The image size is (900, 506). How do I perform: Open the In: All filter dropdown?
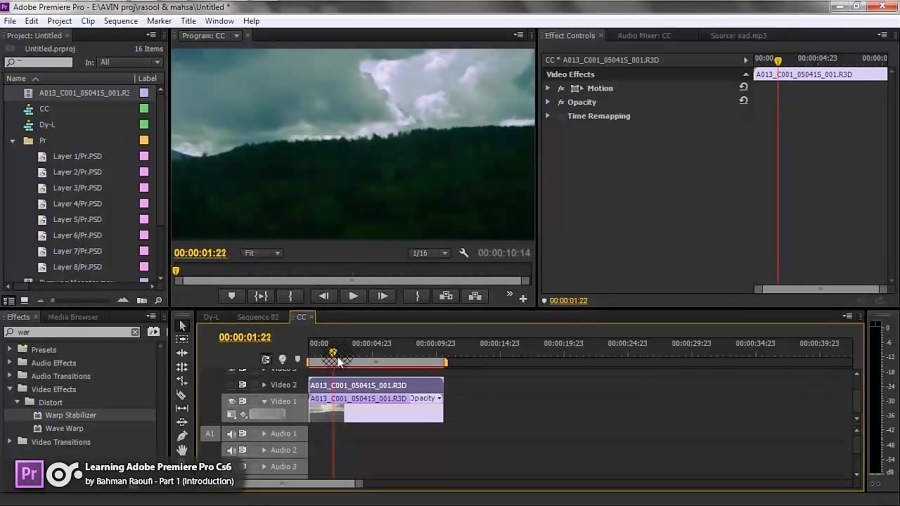coord(130,62)
